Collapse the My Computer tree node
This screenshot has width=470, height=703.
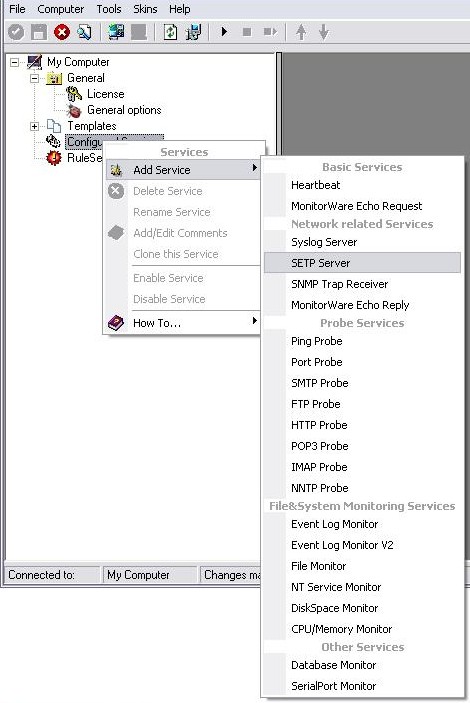pyautogui.click(x=15, y=62)
